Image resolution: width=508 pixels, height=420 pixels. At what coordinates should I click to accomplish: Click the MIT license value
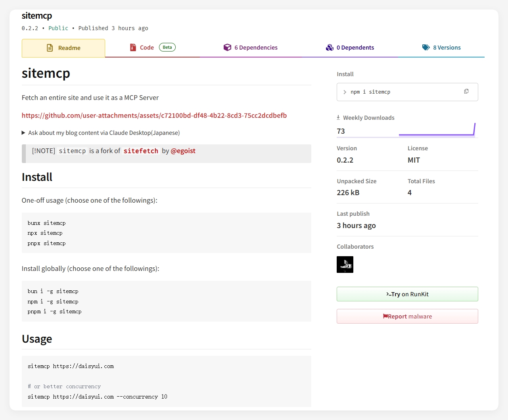(x=414, y=160)
